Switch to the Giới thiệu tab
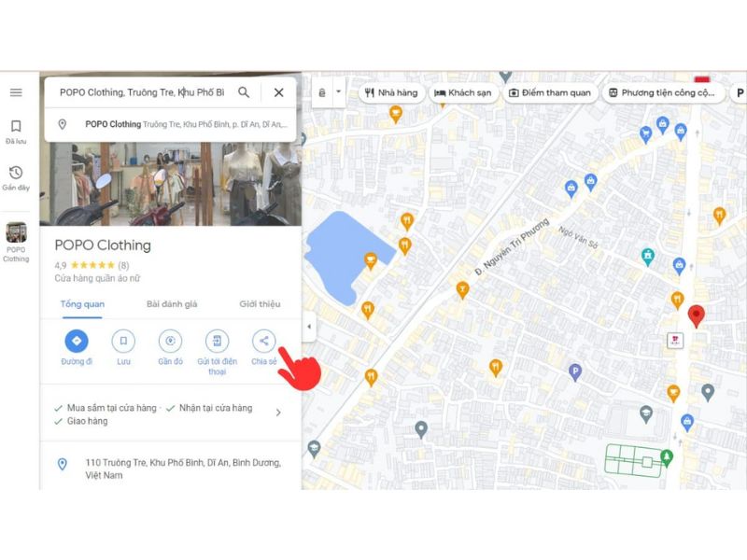Image resolution: width=747 pixels, height=560 pixels. pyautogui.click(x=260, y=304)
